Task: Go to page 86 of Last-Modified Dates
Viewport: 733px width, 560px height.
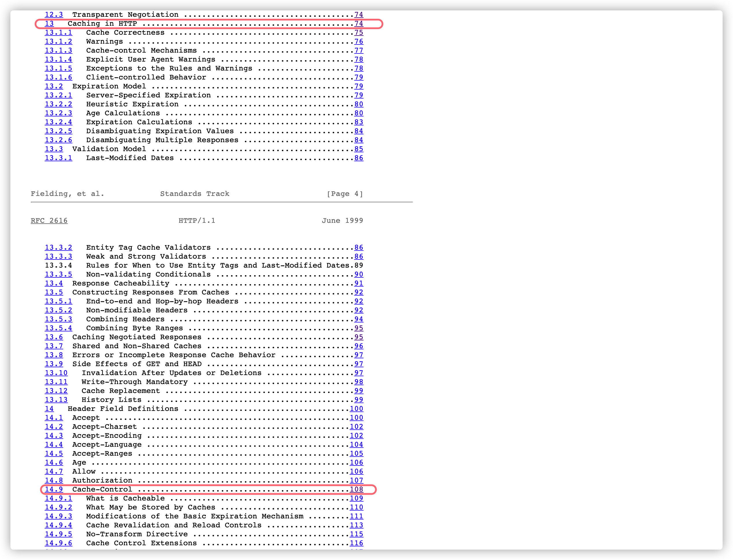Action: (x=358, y=158)
